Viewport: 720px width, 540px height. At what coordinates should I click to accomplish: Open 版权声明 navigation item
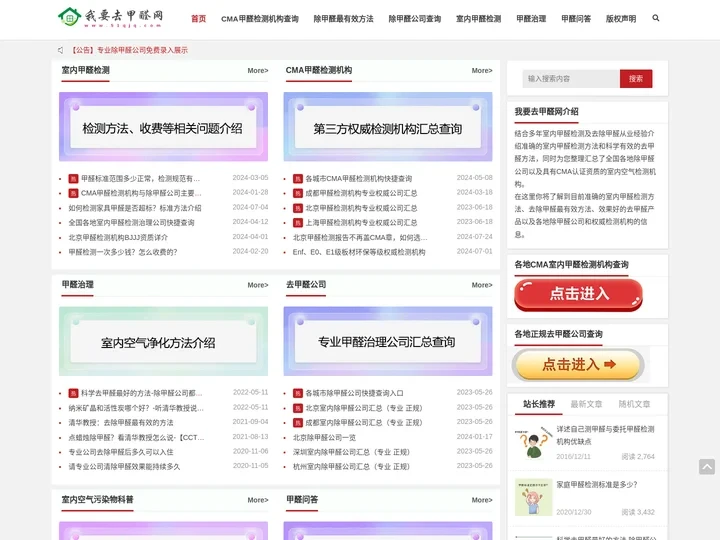(x=621, y=19)
